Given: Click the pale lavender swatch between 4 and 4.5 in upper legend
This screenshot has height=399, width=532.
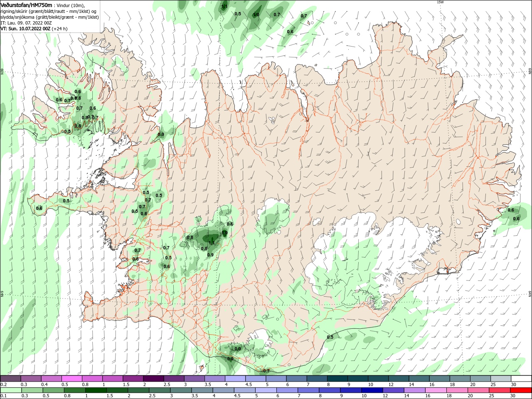Looking at the screenshot, I should pos(235,379).
